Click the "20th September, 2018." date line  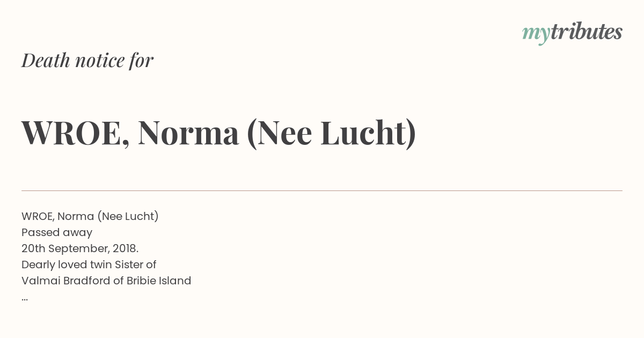pyautogui.click(x=80, y=248)
